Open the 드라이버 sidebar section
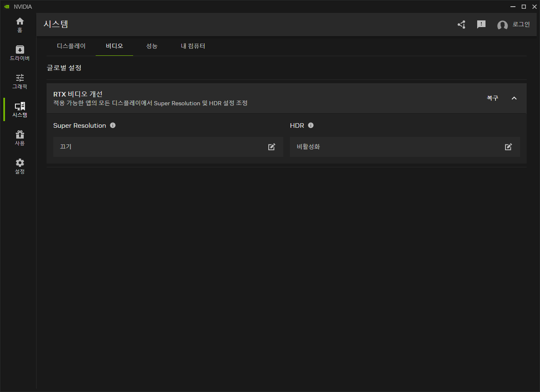Image resolution: width=540 pixels, height=392 pixels. (x=20, y=53)
